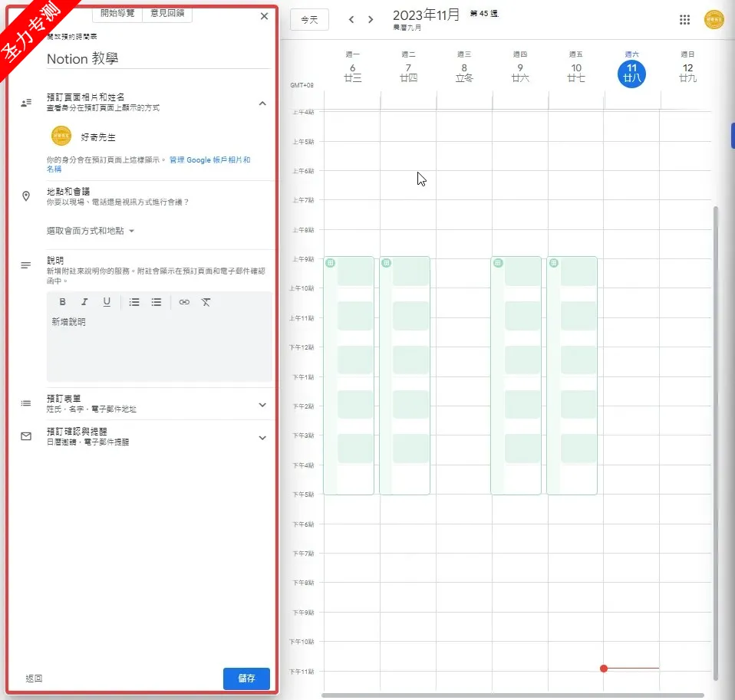Go to previous week with the left arrow
This screenshot has height=700, width=735.
[x=351, y=19]
